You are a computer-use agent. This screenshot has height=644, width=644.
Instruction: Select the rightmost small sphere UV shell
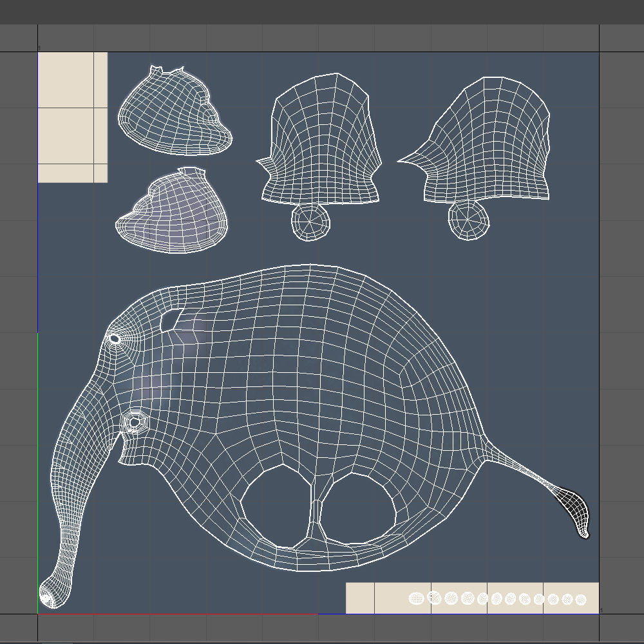[581, 600]
